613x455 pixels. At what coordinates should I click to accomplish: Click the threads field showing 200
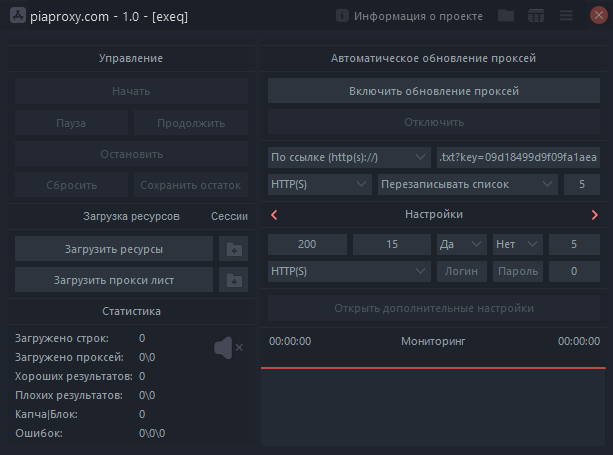point(307,244)
